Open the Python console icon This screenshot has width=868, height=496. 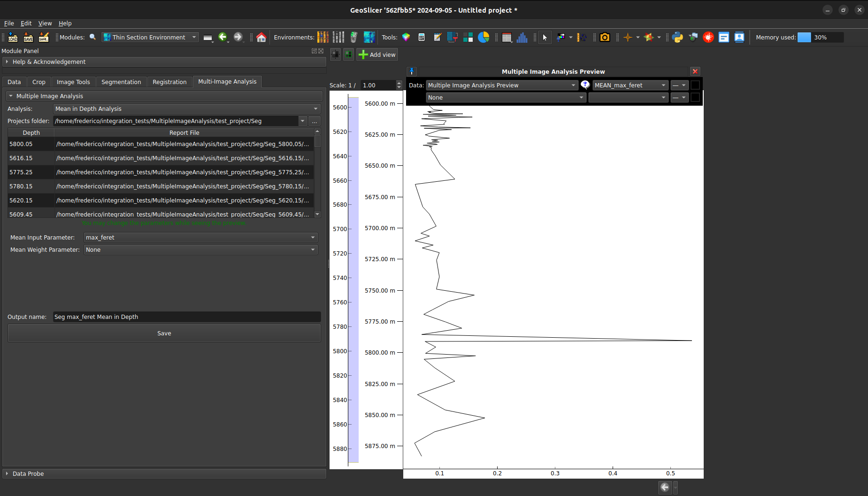[677, 38]
